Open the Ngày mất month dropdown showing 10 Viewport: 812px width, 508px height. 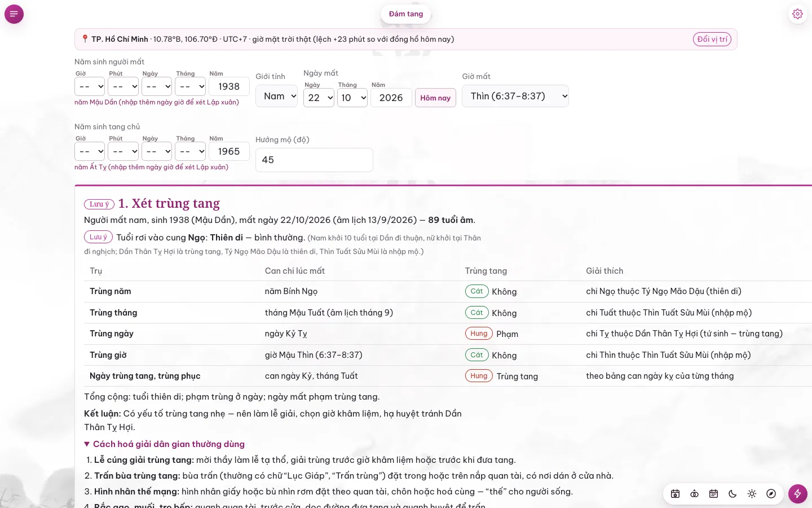pos(352,98)
